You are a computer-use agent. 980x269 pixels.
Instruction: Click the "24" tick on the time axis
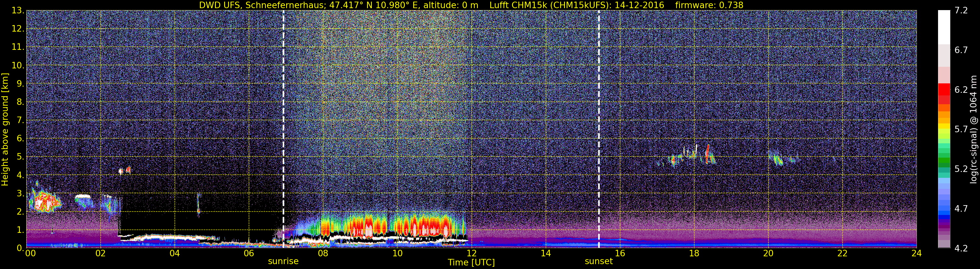click(917, 253)
